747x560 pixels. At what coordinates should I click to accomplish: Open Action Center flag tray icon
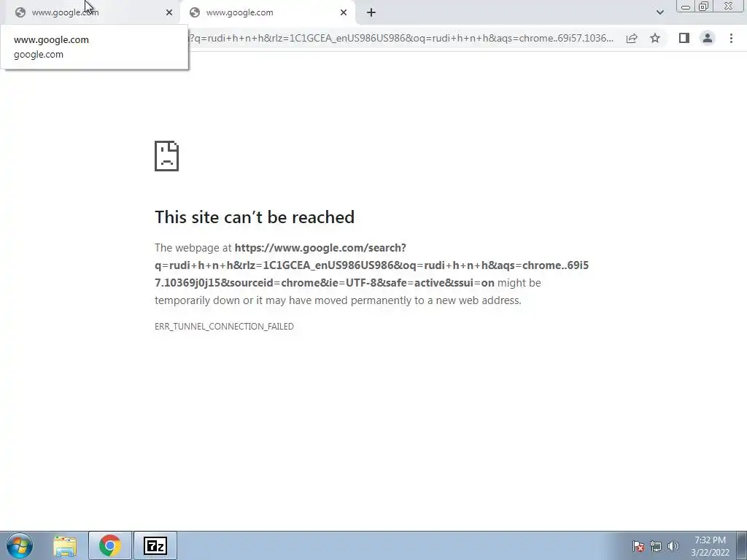click(x=638, y=546)
